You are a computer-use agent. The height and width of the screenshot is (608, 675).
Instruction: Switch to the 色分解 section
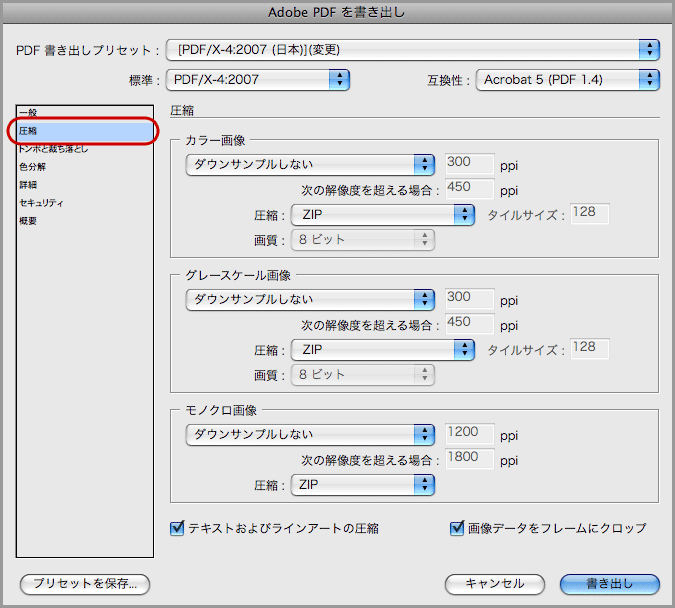pyautogui.click(x=33, y=167)
